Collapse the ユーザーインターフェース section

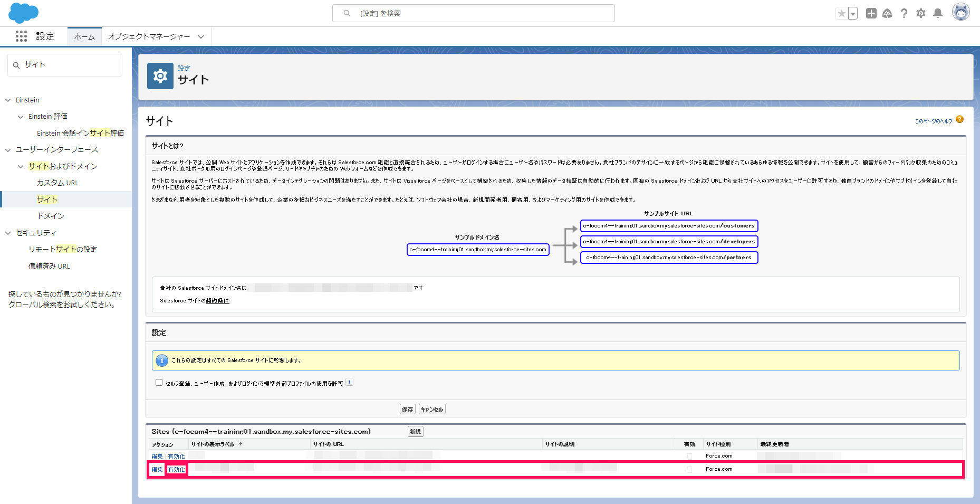(x=8, y=150)
